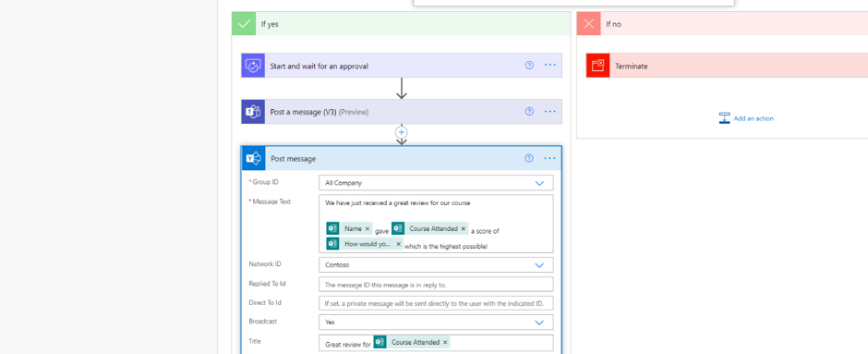Viewport: 868px width, 354px height.
Task: Click the 'Network ID' field label
Action: coord(265,264)
